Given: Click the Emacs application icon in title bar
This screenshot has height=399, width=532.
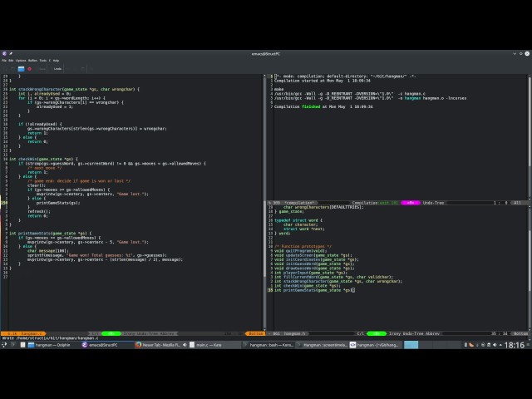Looking at the screenshot, I should click(4, 53).
